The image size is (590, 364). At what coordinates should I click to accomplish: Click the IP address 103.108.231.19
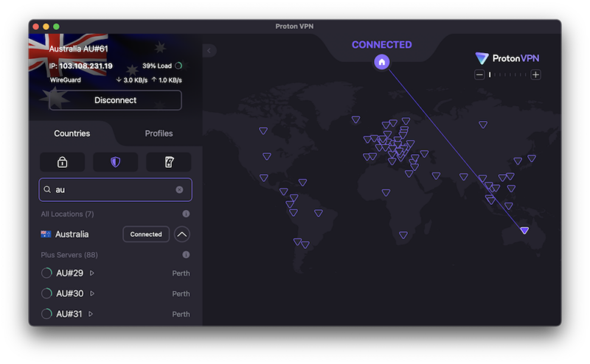pyautogui.click(x=86, y=66)
